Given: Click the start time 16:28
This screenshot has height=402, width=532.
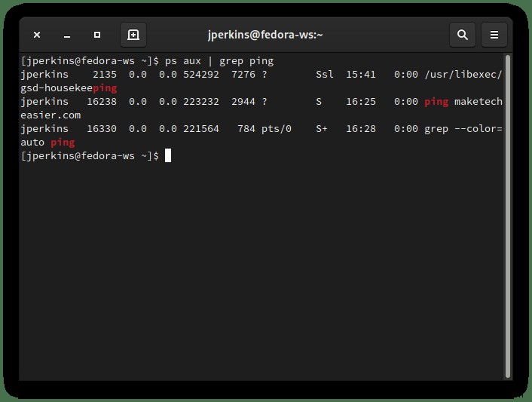Looking at the screenshot, I should pos(361,129).
